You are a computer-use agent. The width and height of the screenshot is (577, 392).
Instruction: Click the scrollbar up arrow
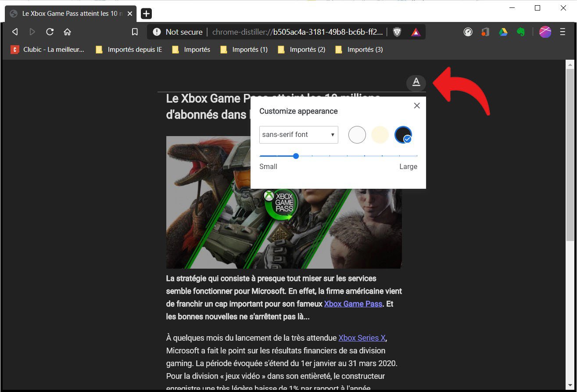(570, 65)
